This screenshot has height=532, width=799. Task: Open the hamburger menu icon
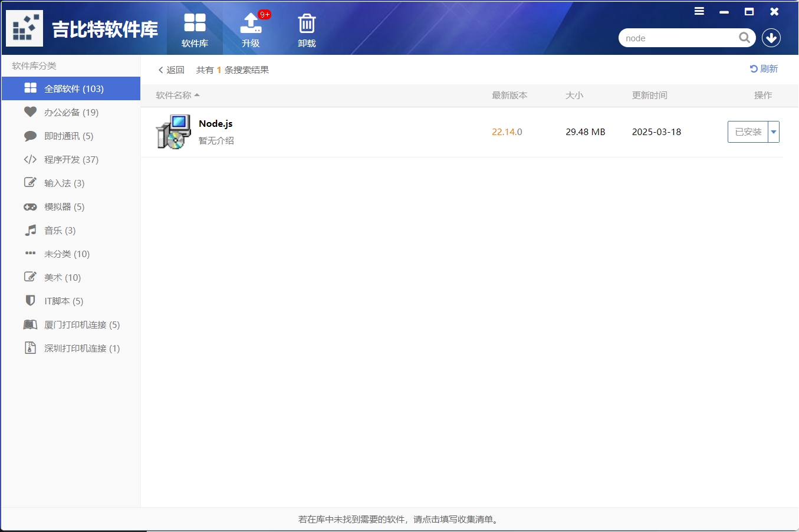(699, 11)
